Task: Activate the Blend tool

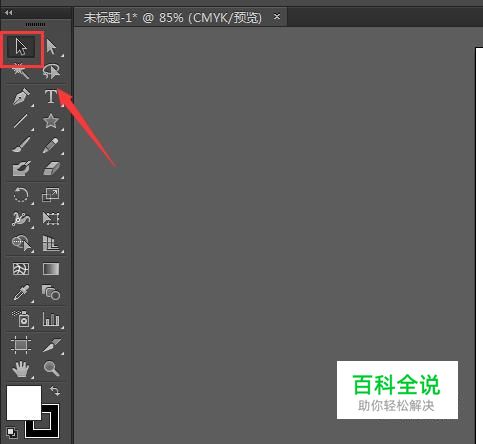Action: (x=51, y=293)
